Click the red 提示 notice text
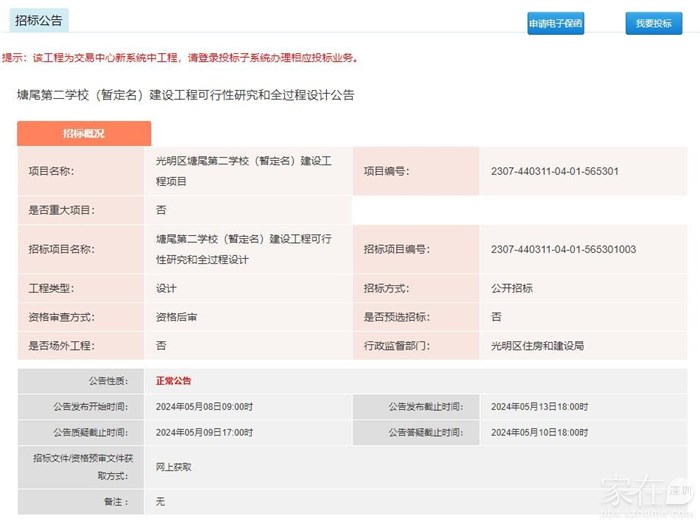Screen dimensions: 700x521 (x=180, y=58)
